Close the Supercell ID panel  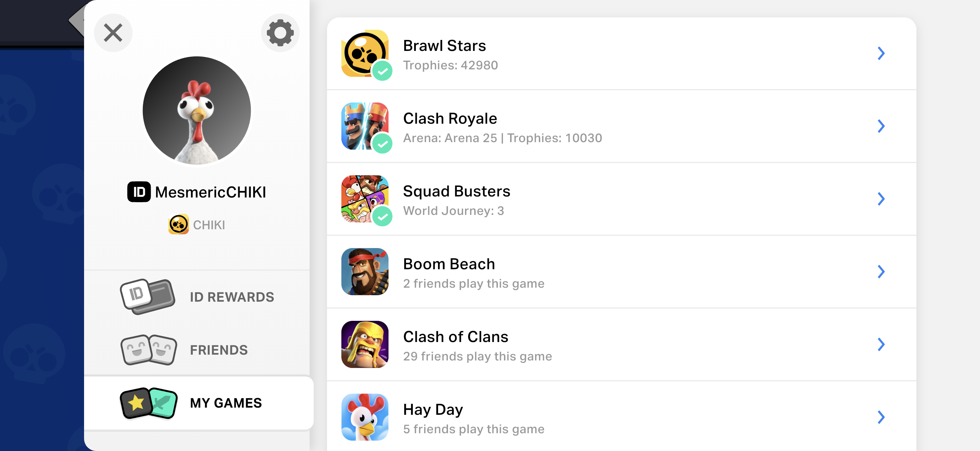113,33
